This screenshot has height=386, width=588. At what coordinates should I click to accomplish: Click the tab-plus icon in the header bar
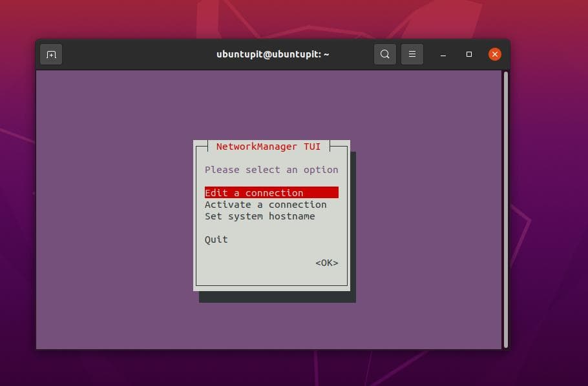click(51, 54)
